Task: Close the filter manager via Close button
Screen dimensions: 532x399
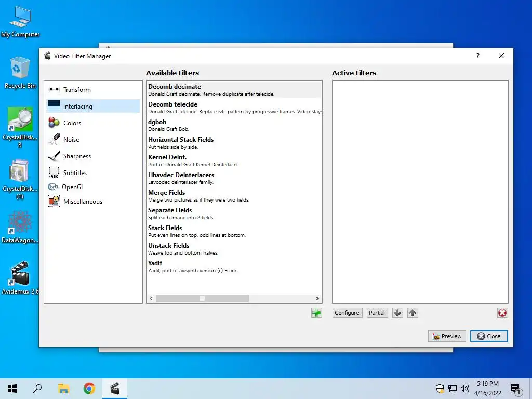Action: click(x=489, y=336)
